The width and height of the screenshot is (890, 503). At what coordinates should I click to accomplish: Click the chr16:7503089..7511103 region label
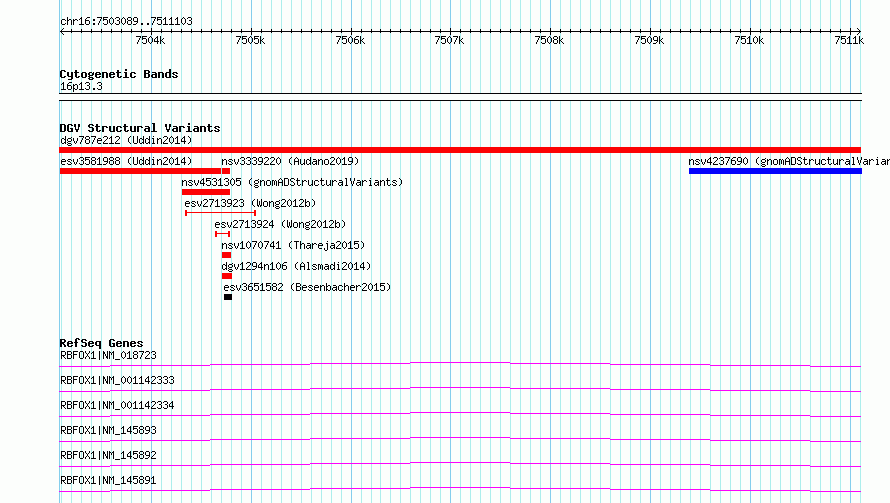pyautogui.click(x=126, y=22)
